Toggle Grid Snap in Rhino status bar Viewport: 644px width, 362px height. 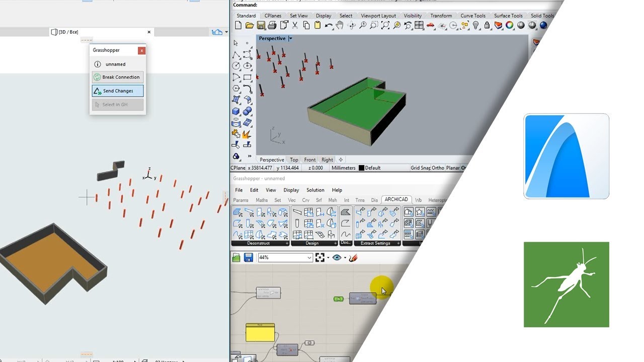pyautogui.click(x=422, y=168)
